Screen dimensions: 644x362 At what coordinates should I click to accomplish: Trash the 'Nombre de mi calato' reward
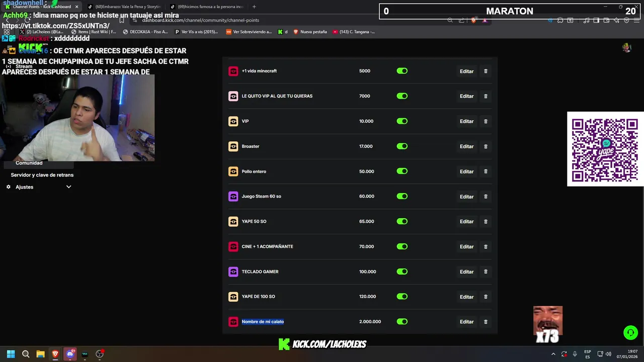(486, 322)
